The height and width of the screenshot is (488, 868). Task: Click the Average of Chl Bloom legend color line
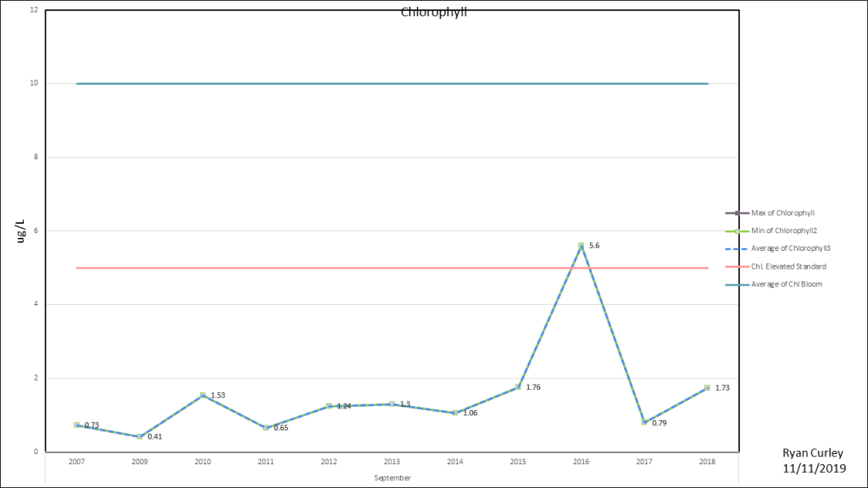pos(736,284)
